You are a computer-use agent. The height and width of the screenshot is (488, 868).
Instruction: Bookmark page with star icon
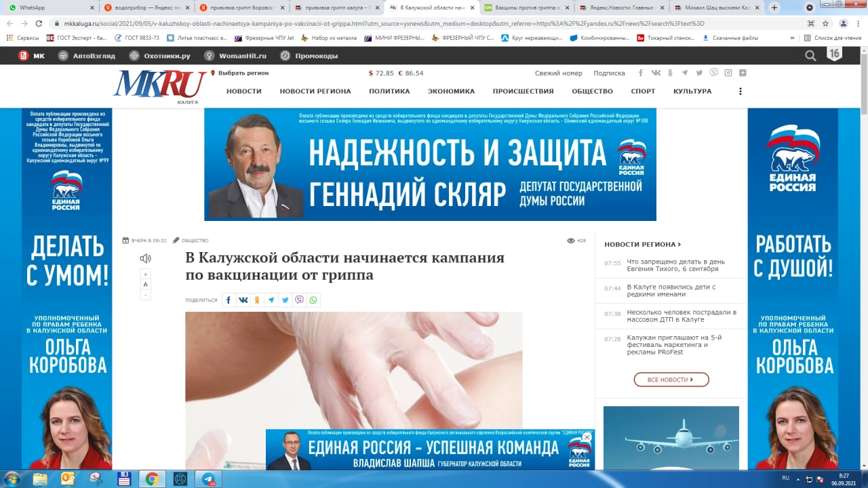825,23
